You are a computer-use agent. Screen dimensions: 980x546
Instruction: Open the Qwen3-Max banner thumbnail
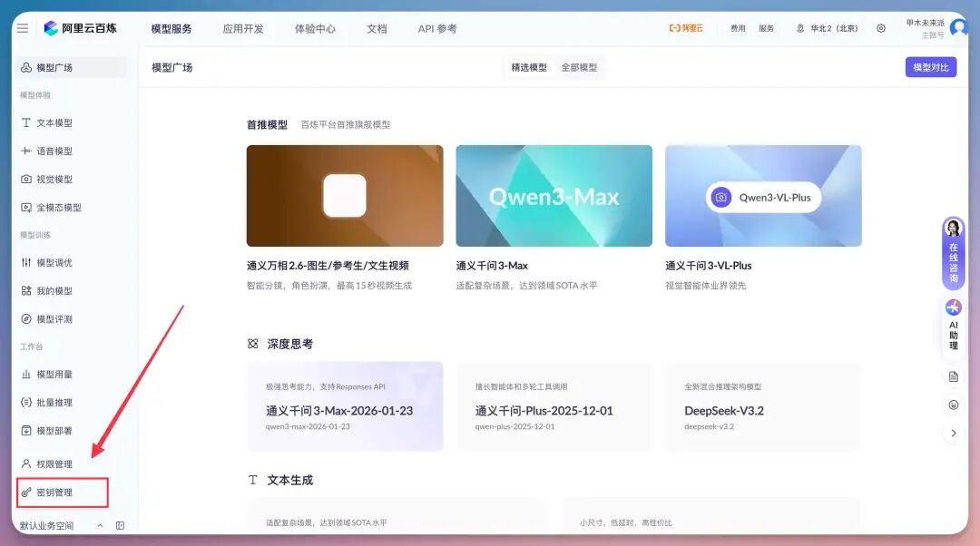554,196
